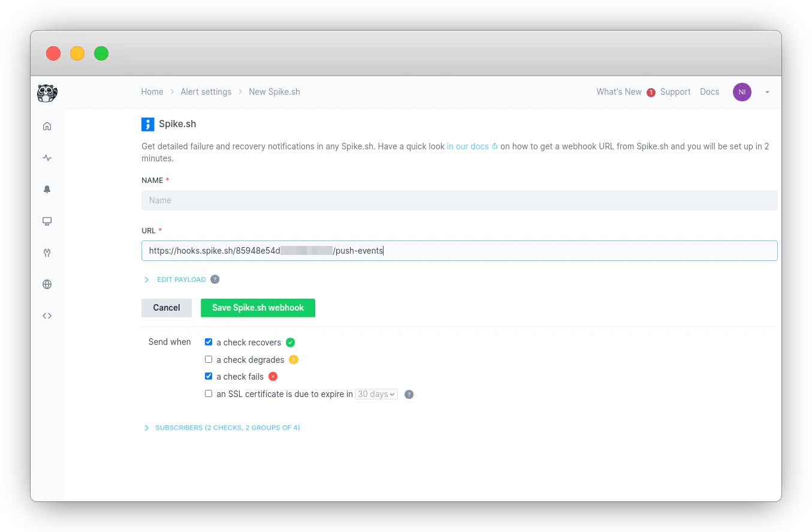Click Save Spike.sh webhook button
The image size is (812, 532).
click(x=258, y=308)
